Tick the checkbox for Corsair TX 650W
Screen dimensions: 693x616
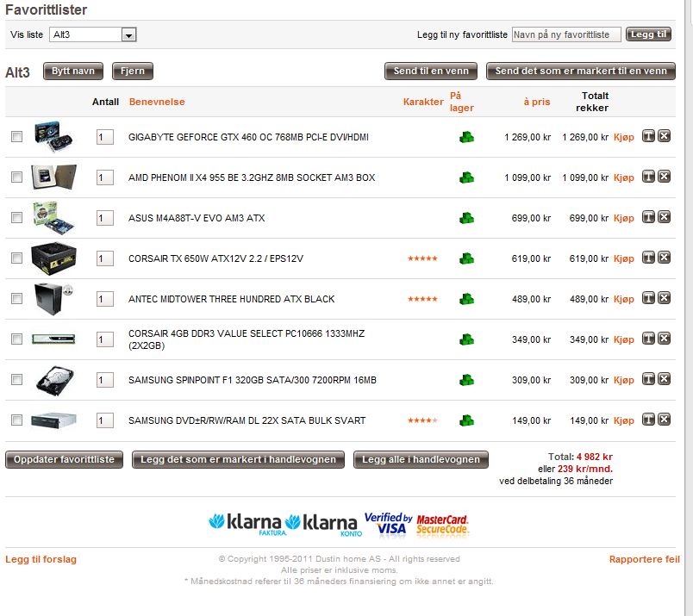tap(16, 258)
